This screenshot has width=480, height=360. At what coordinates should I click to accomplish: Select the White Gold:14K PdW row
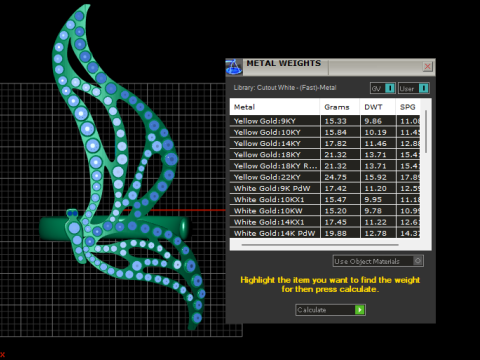[325, 233]
